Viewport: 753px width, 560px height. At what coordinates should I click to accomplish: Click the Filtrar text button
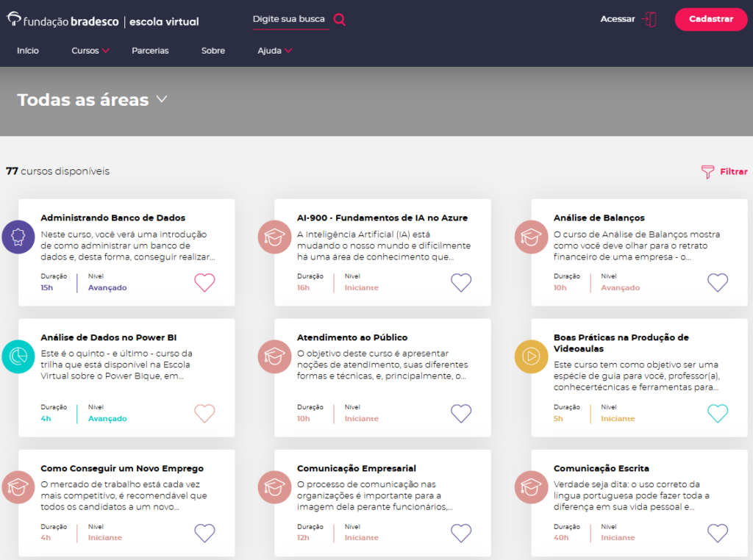click(x=734, y=171)
